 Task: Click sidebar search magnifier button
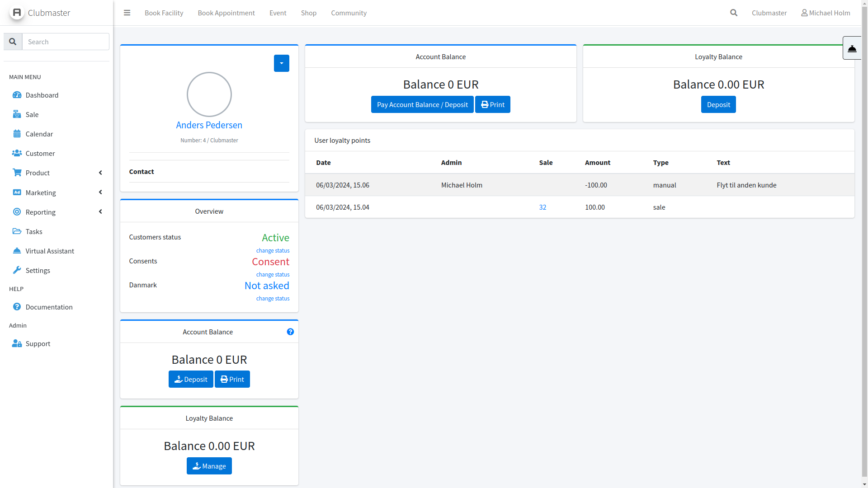13,42
